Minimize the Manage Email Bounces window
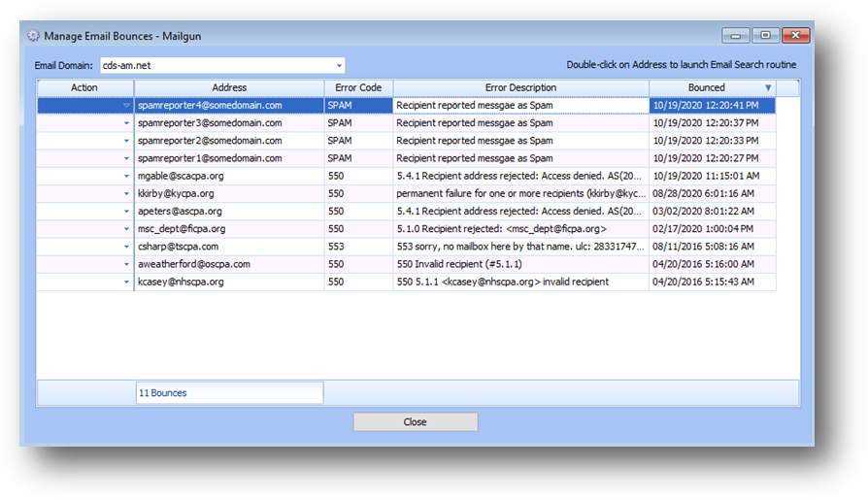The width and height of the screenshot is (868, 500). [x=736, y=36]
